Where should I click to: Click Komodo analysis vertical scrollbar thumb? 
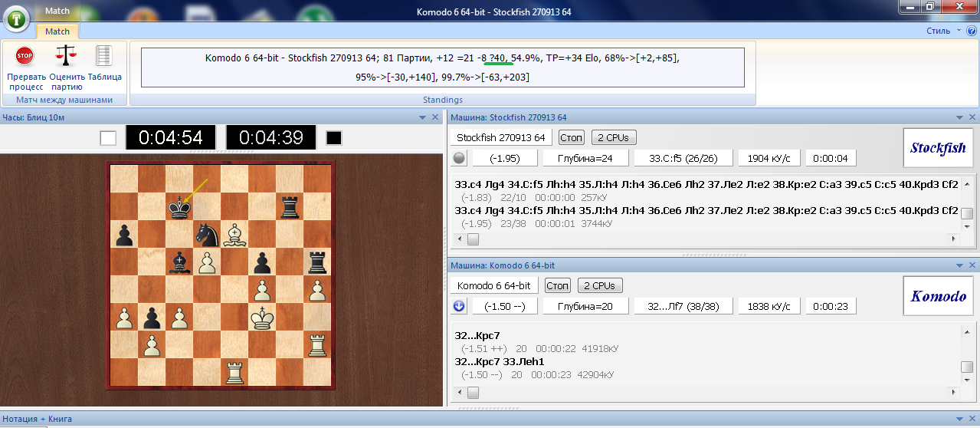967,367
